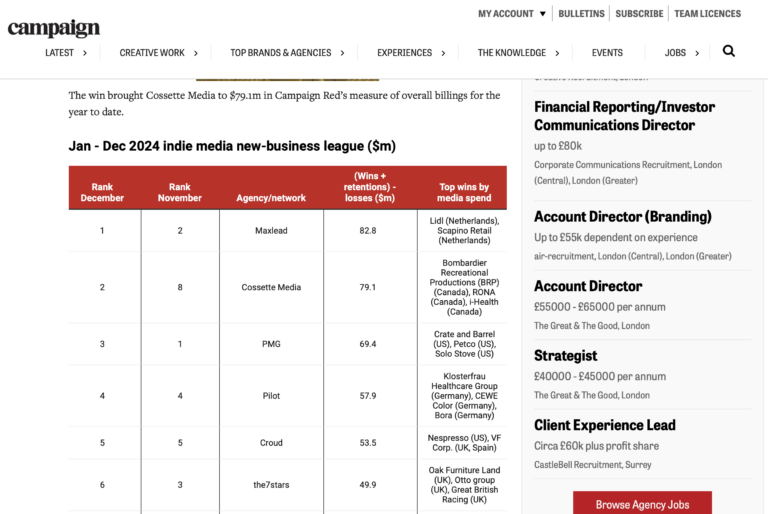768x514 pixels.
Task: Expand the Top Brands & Agencies chevron
Action: tap(342, 53)
